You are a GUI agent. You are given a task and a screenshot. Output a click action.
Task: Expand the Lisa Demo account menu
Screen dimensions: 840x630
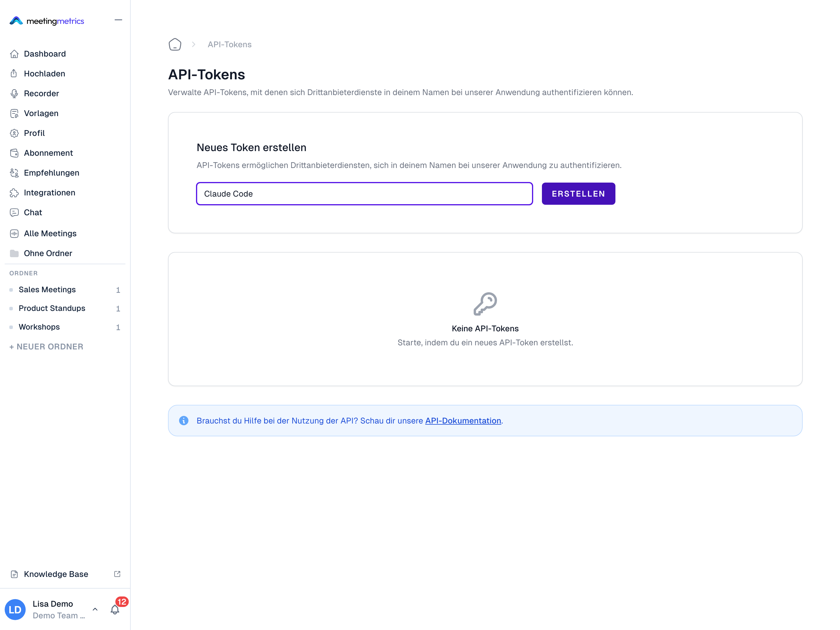tap(95, 609)
